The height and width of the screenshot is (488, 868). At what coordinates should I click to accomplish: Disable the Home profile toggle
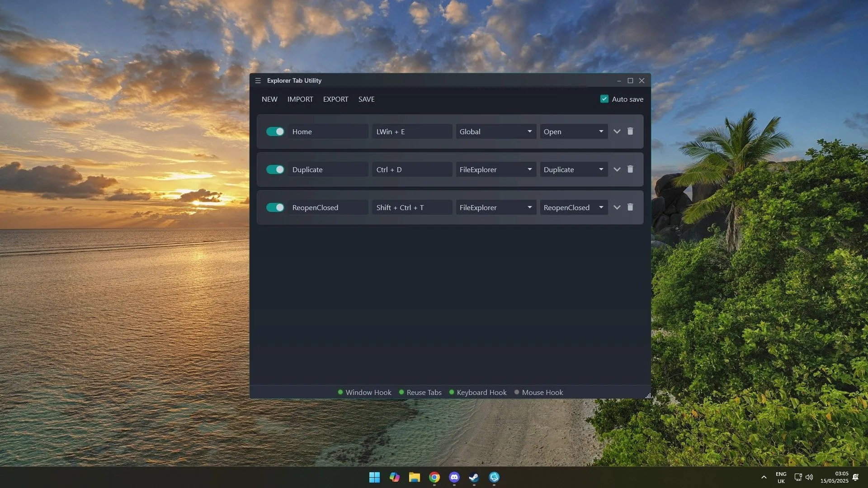(275, 131)
